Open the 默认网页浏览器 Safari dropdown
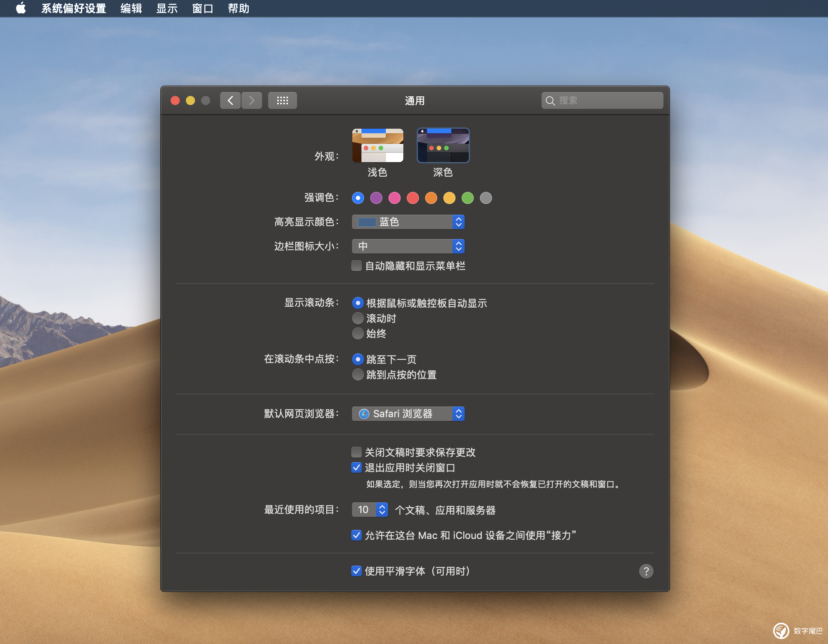Viewport: 828px width, 644px height. tap(408, 414)
